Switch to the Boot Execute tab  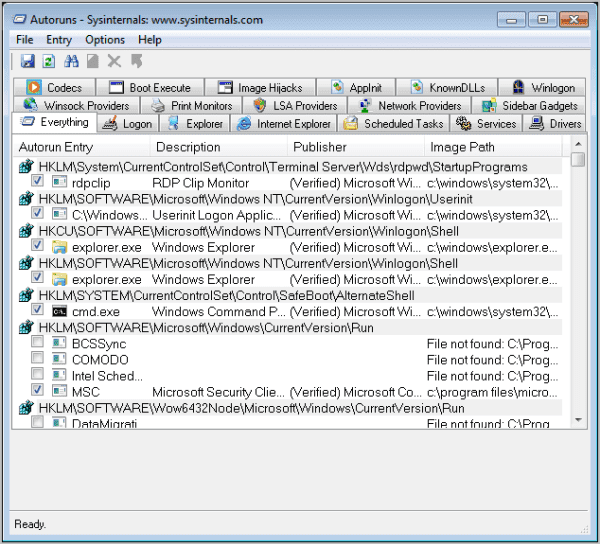(x=150, y=88)
